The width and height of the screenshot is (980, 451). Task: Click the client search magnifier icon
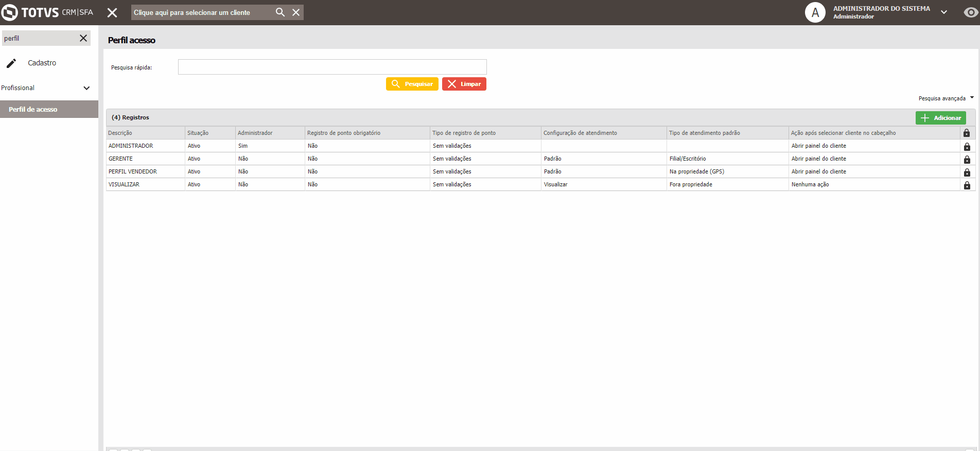tap(280, 12)
